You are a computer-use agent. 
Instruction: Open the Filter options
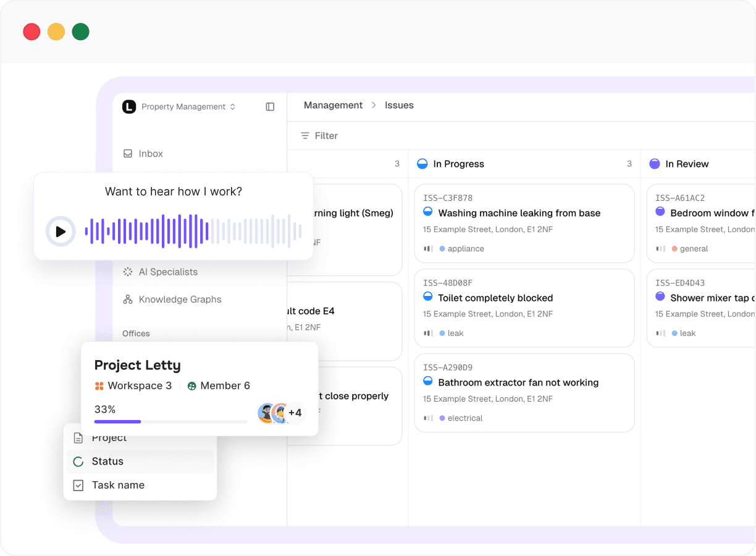tap(319, 136)
